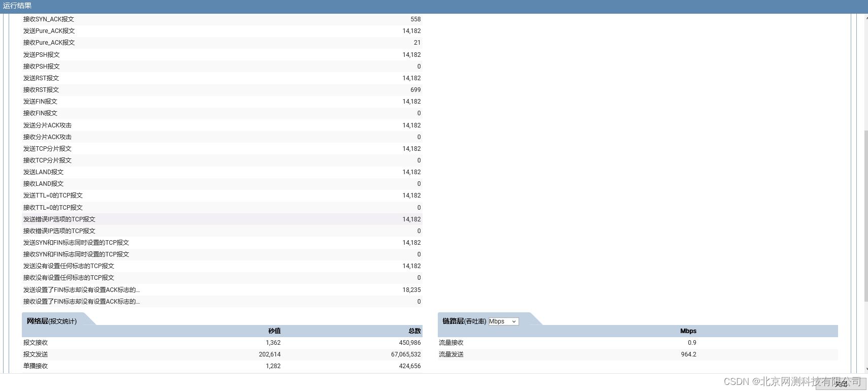868x391 pixels.
Task: Click value 14,182 in 发送Pure_ACK报文 row
Action: click(x=411, y=31)
